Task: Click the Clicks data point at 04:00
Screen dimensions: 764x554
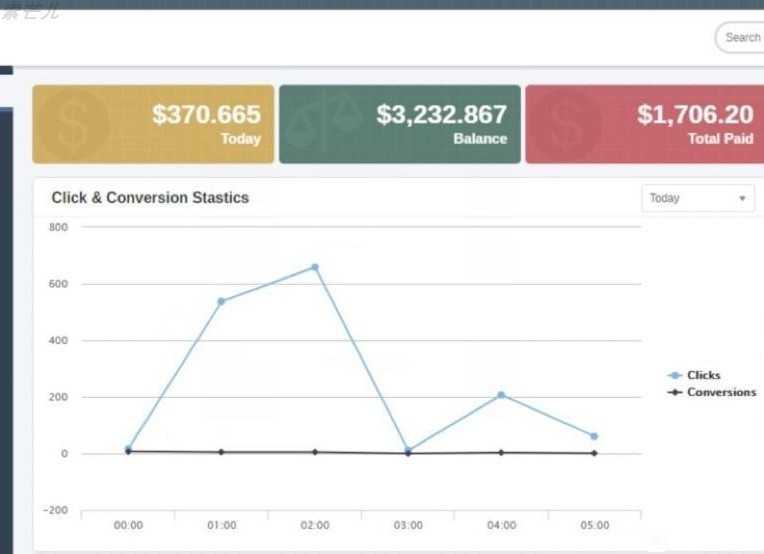Action: tap(501, 395)
